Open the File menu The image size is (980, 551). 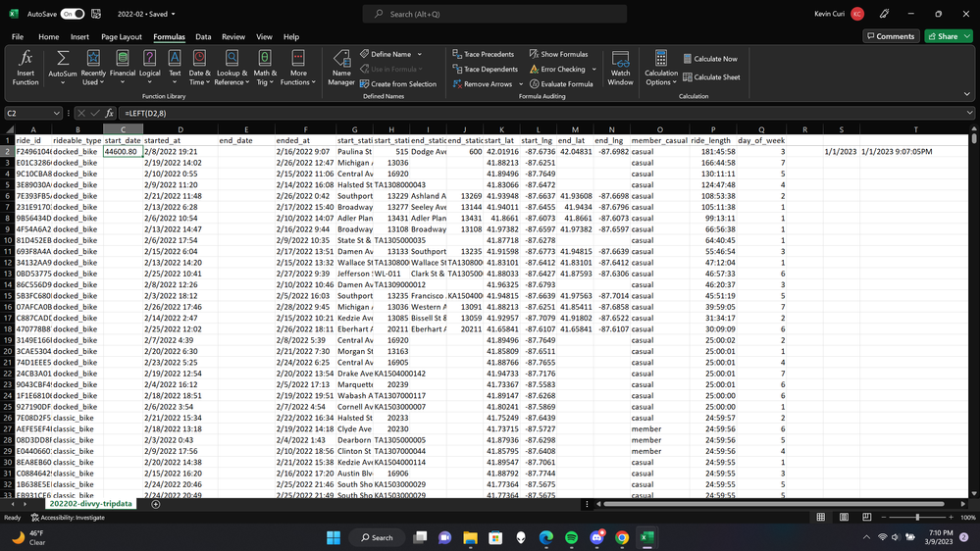[x=18, y=37]
